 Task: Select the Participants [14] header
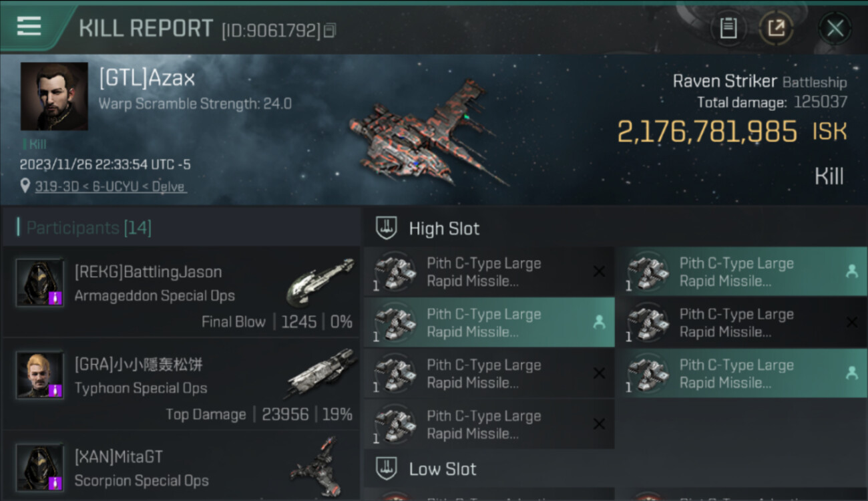[x=89, y=228]
